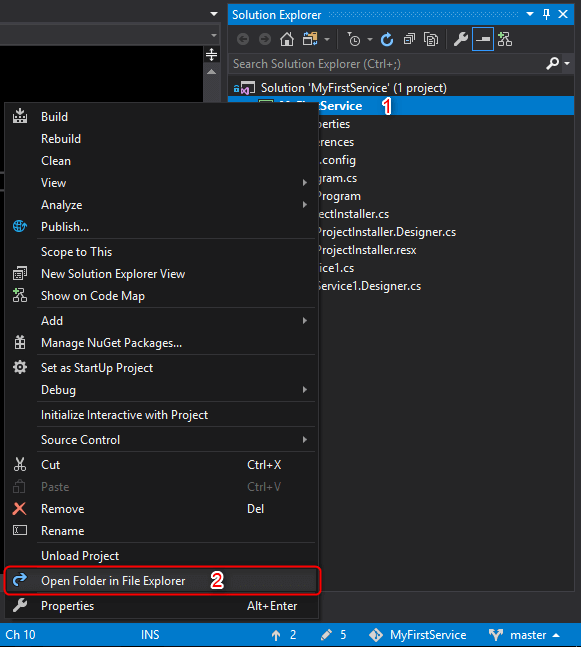Screen dimensions: 581x647
Task: Click the Back arrow in Solution Explorer toolbar
Action: 243,40
